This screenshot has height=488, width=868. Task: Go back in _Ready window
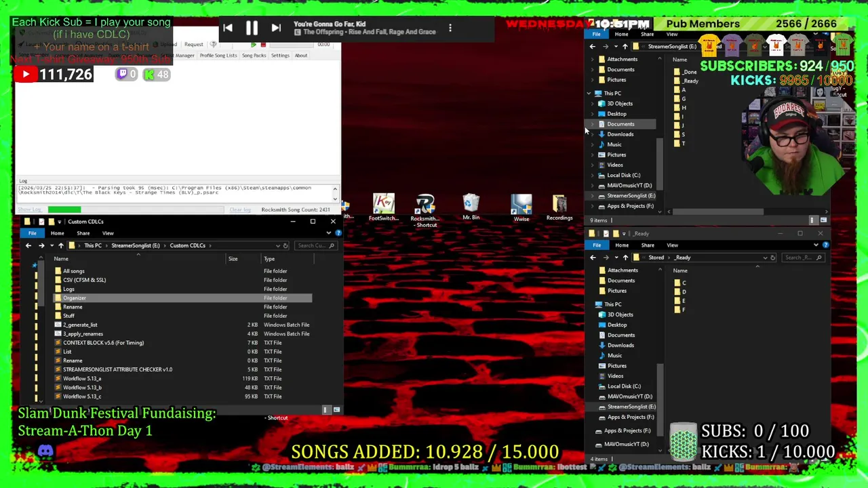click(593, 258)
